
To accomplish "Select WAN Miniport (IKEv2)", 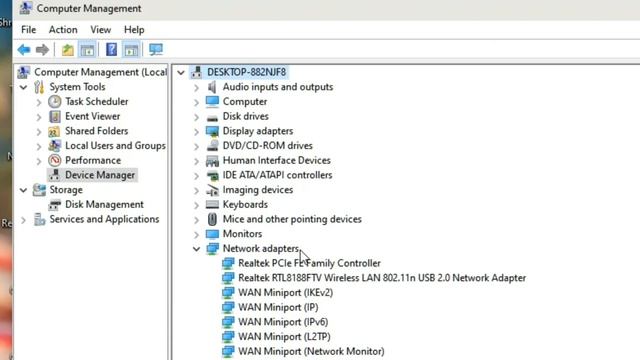I will pos(285,293).
